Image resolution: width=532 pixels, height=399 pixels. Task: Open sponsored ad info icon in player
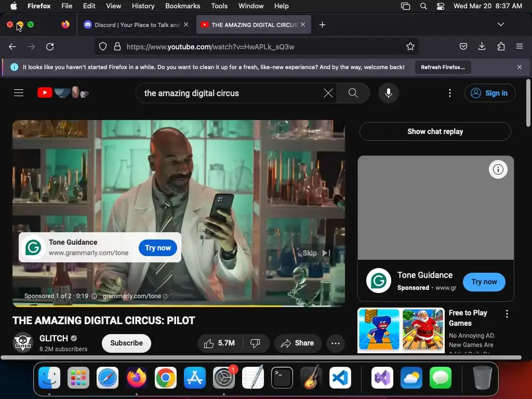tap(95, 296)
